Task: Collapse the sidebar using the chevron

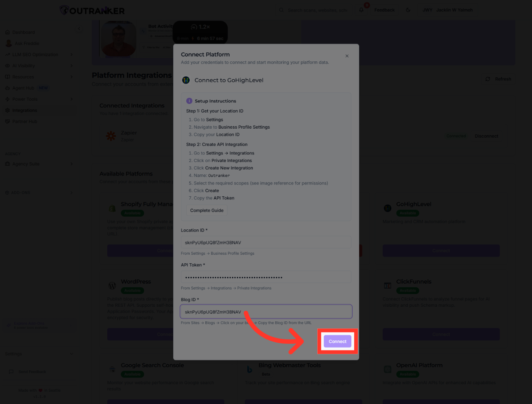Action: coord(79,28)
